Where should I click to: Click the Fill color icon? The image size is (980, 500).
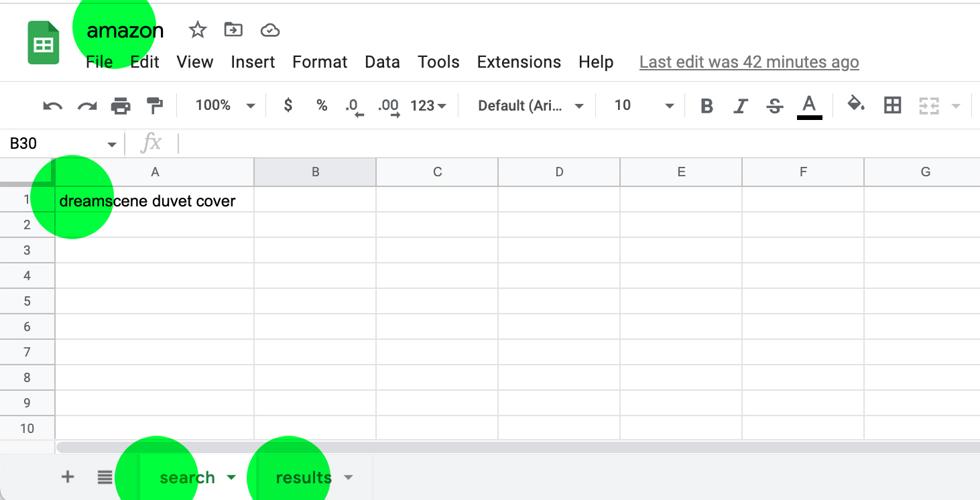click(x=856, y=105)
